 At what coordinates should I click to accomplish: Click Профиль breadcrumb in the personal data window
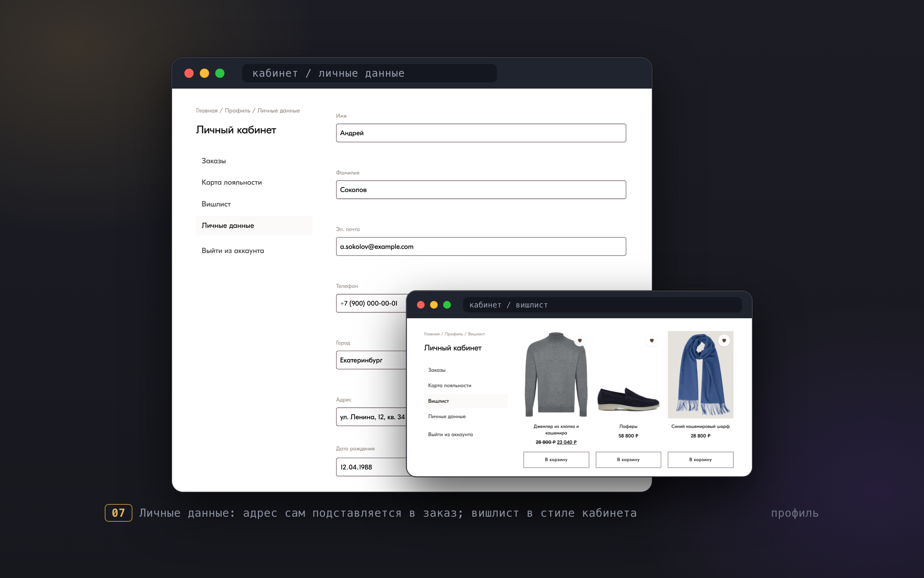[x=238, y=111]
